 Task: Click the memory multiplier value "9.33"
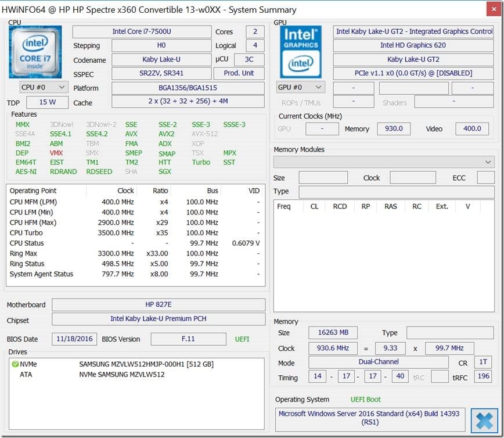(x=390, y=349)
